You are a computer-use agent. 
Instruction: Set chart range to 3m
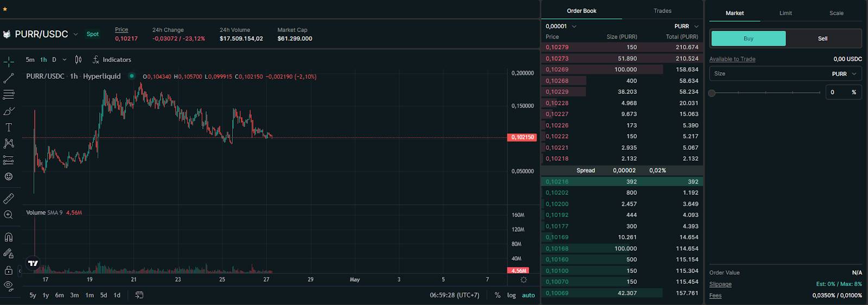tap(74, 295)
